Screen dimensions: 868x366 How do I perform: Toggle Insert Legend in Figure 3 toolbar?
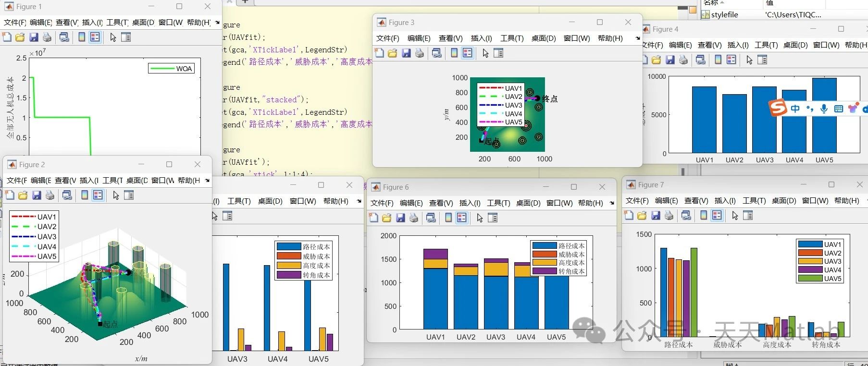click(x=468, y=53)
